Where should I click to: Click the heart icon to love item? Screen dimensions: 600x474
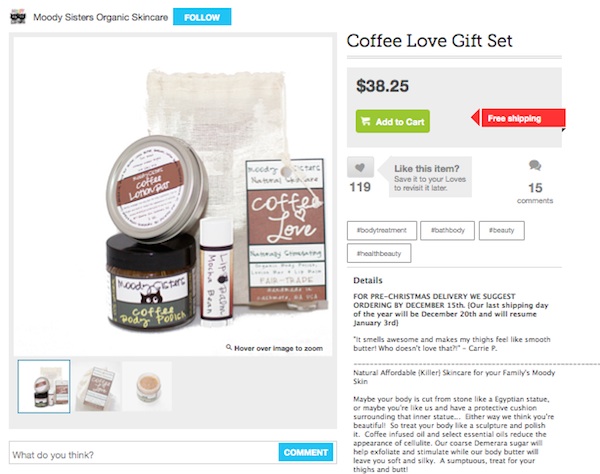[360, 167]
